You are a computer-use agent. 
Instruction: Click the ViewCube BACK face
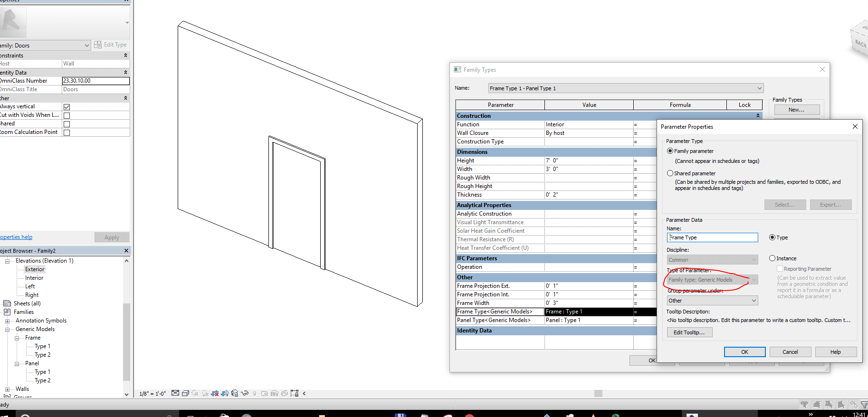(860, 44)
